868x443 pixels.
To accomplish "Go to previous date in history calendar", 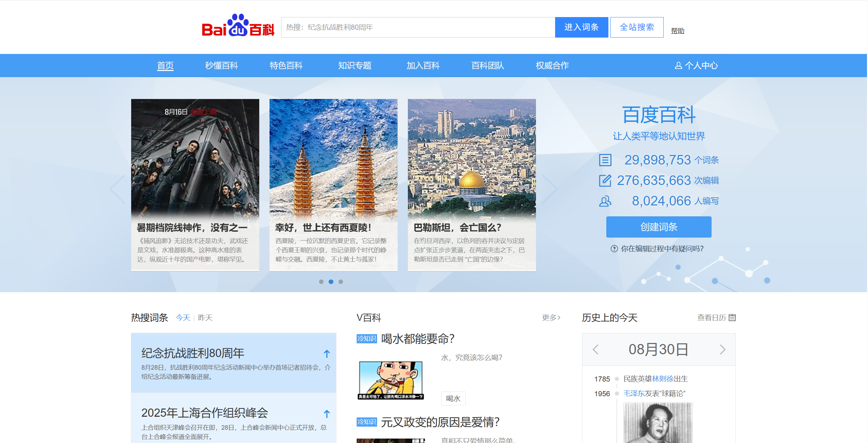I will pyautogui.click(x=596, y=349).
